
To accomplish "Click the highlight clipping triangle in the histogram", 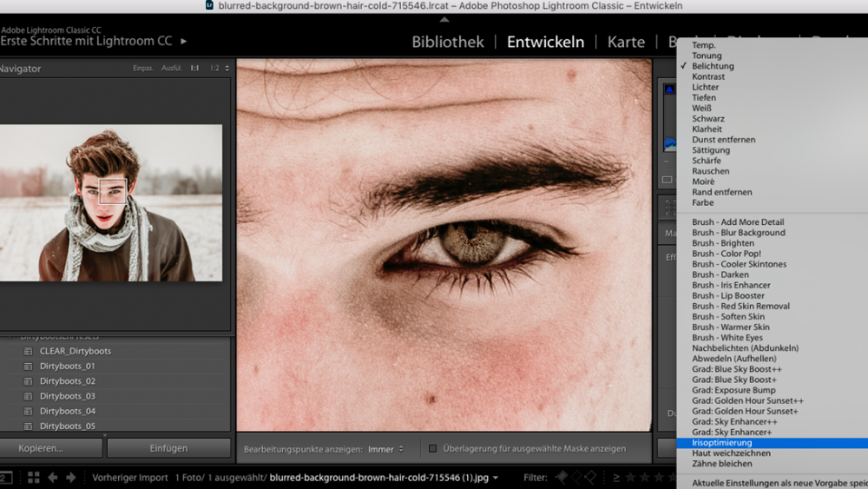I will click(x=670, y=89).
